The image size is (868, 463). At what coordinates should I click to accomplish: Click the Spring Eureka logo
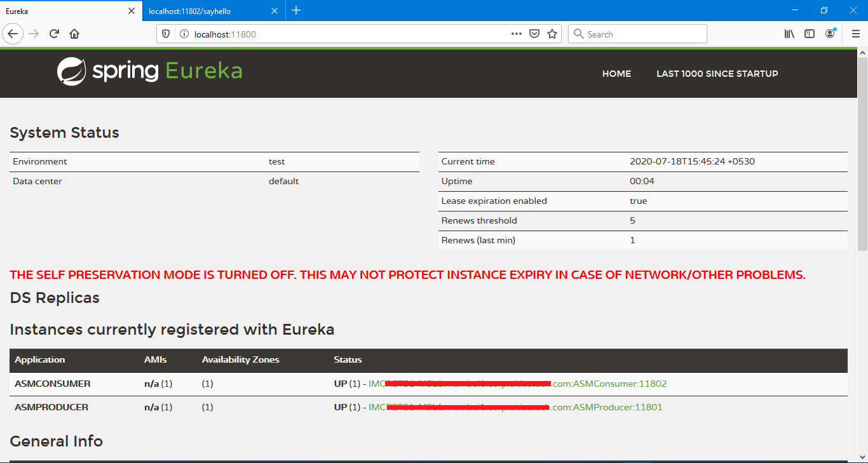149,70
